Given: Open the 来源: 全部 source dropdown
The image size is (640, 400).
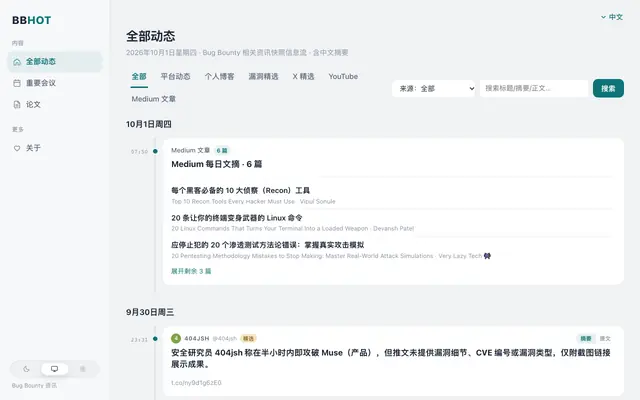Looking at the screenshot, I should pyautogui.click(x=433, y=89).
